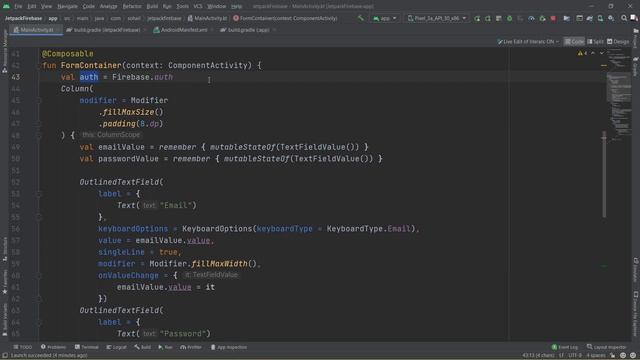Click the Make Project hammer icon

pos(360,18)
